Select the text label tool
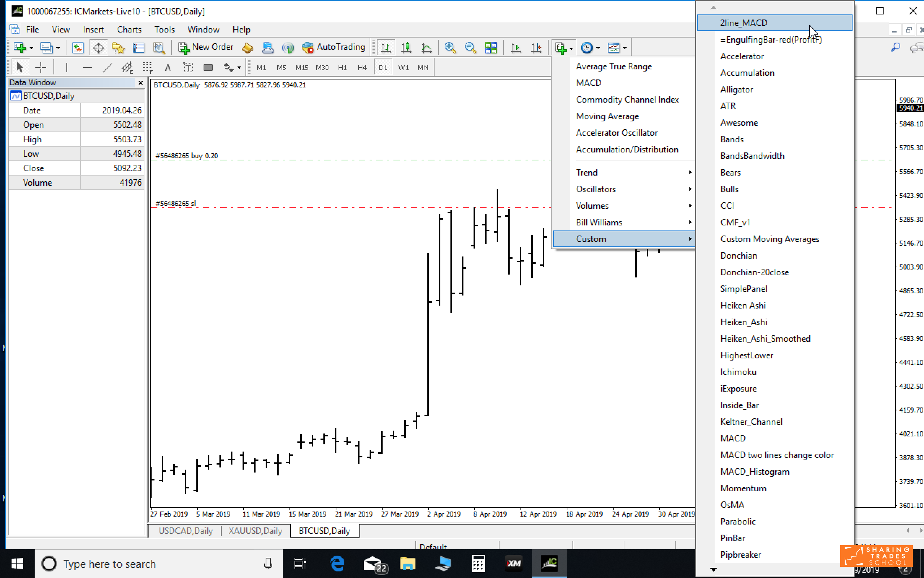 (188, 68)
